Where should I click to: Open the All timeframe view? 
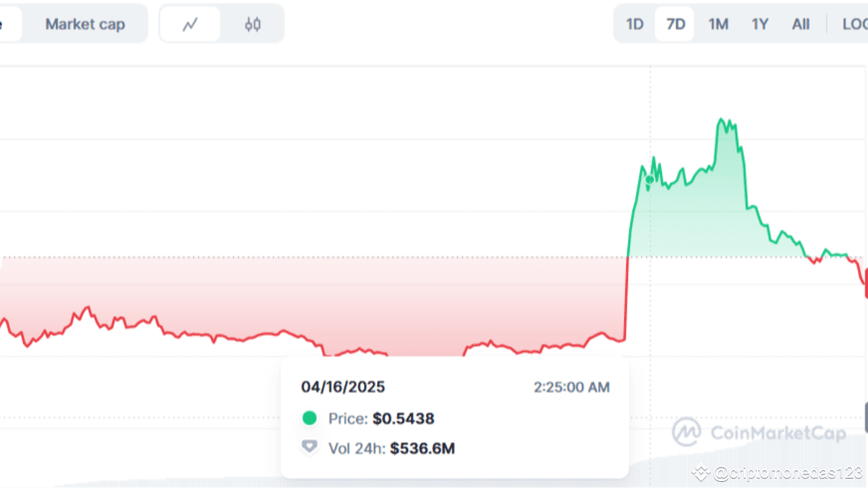pos(800,24)
